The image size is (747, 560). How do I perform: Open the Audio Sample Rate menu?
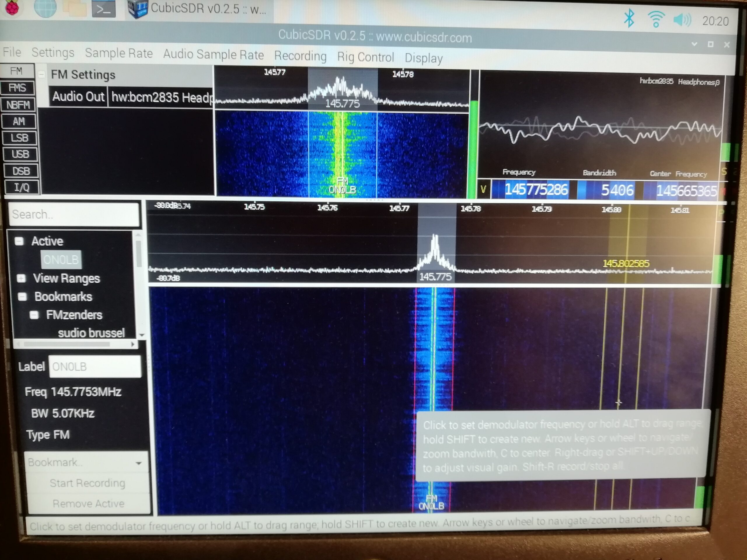click(213, 54)
